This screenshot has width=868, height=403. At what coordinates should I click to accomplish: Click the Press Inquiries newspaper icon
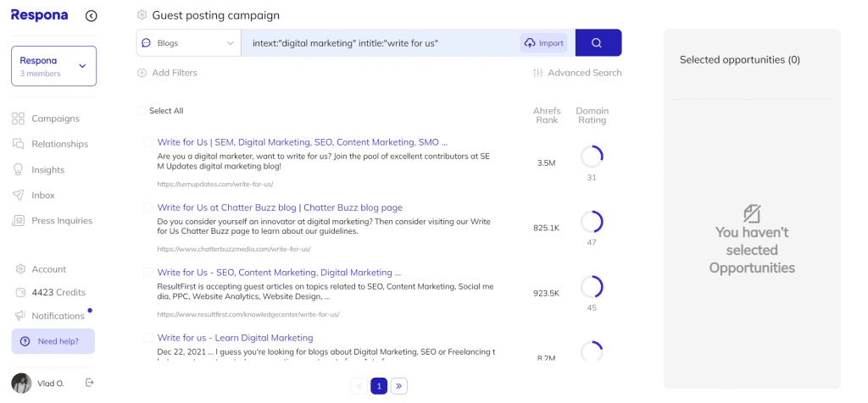19,221
